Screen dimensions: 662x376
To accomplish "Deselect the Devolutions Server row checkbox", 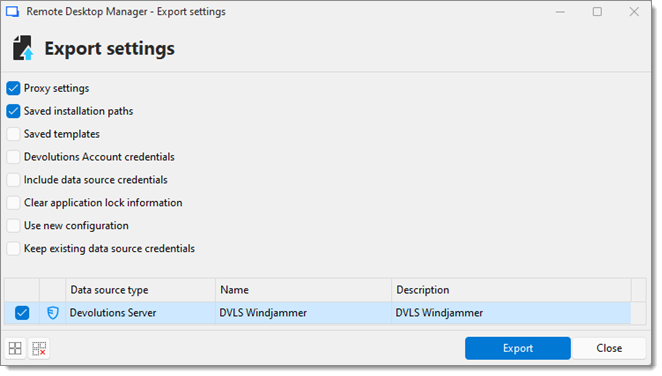I will [22, 313].
